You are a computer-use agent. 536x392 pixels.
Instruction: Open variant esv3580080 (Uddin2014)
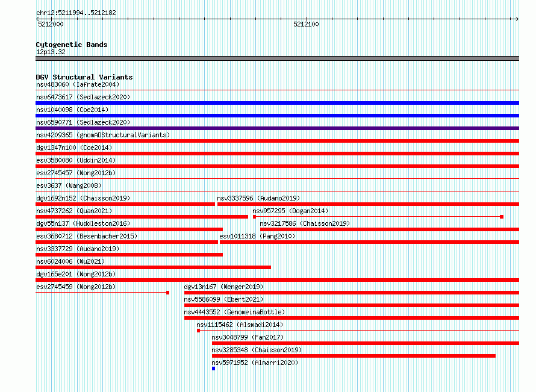pos(76,160)
